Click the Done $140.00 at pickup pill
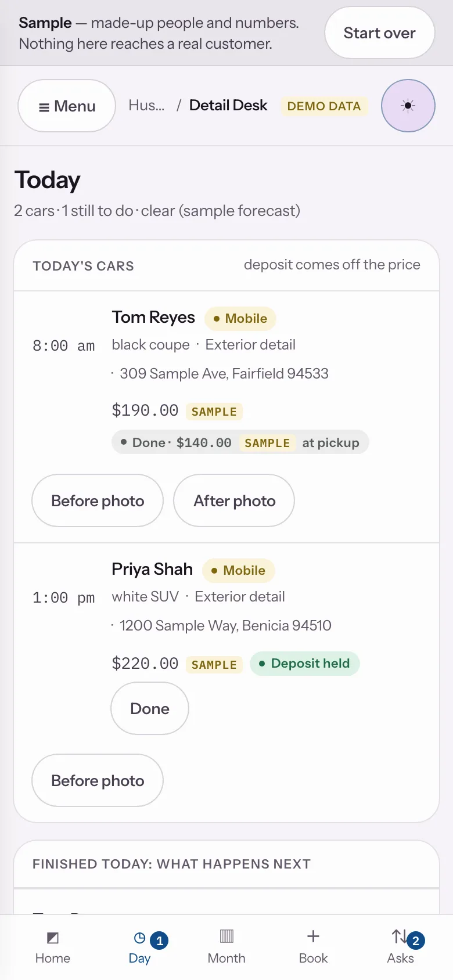The height and width of the screenshot is (980, 453). [x=240, y=442]
